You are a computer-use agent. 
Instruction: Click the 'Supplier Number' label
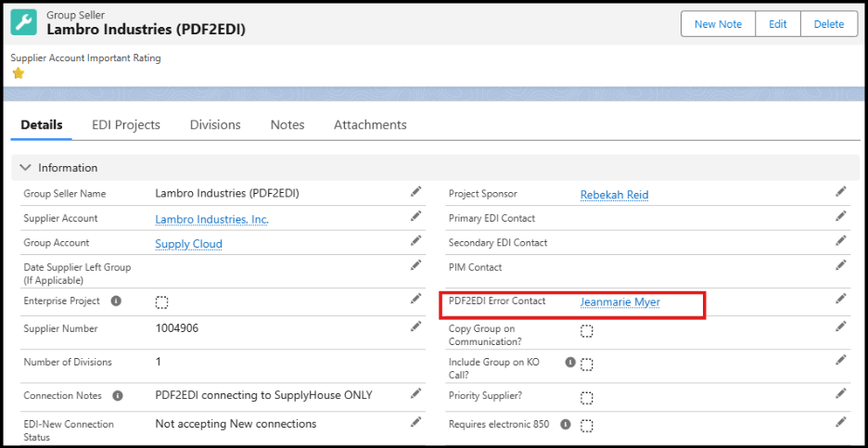tap(60, 328)
